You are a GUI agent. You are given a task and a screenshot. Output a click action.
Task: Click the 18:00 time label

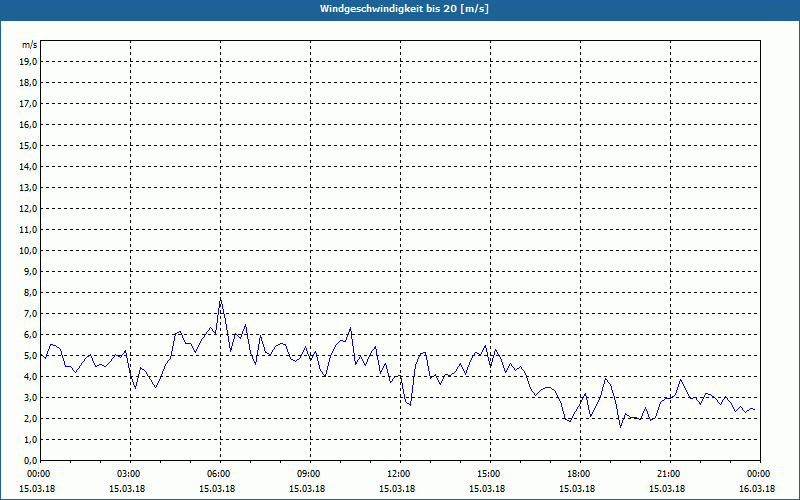point(580,474)
